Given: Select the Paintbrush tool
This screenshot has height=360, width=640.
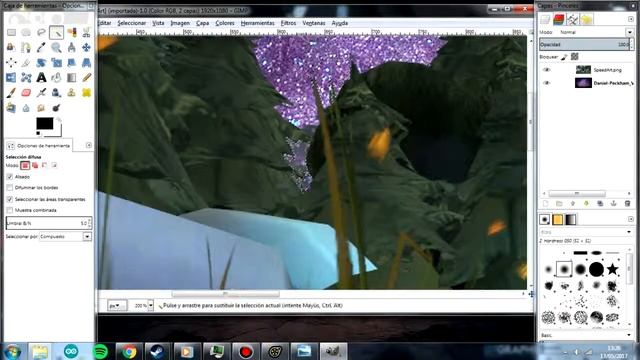Looking at the screenshot, I should [x=11, y=93].
